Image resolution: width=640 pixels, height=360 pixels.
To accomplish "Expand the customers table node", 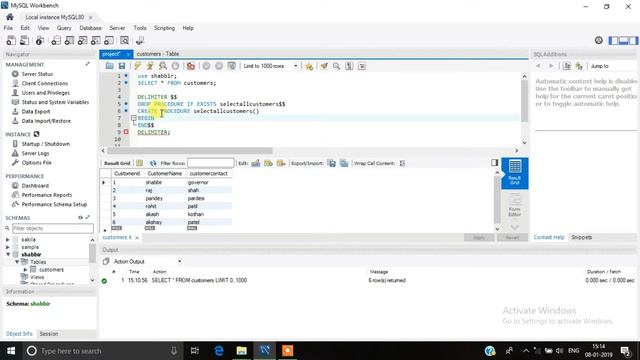I will [x=25, y=269].
